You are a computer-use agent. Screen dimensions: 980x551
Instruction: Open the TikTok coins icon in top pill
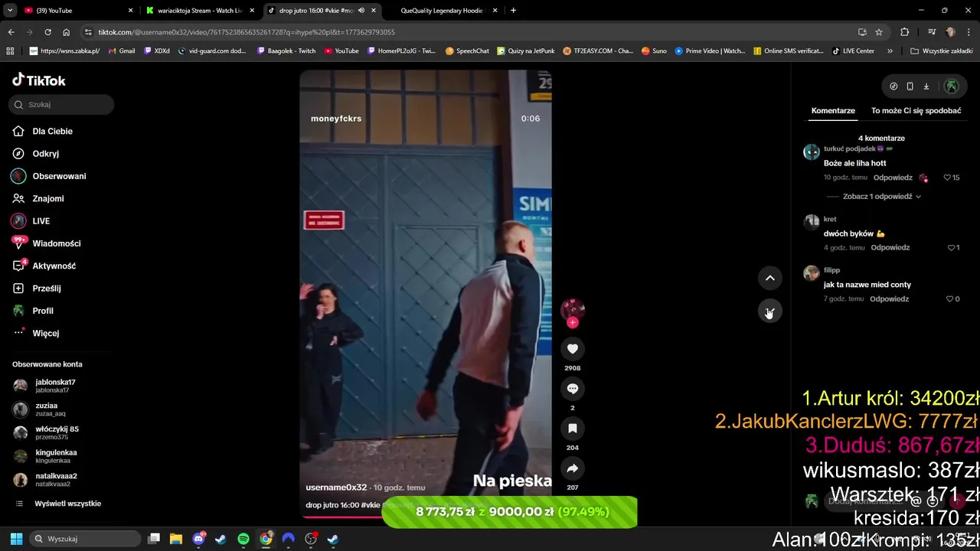(x=893, y=86)
